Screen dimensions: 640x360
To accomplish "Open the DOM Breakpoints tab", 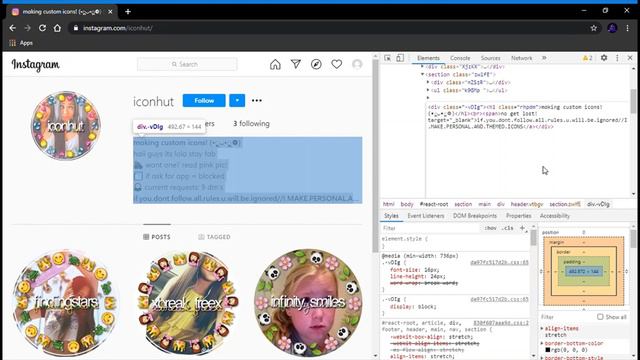I will coord(475,216).
